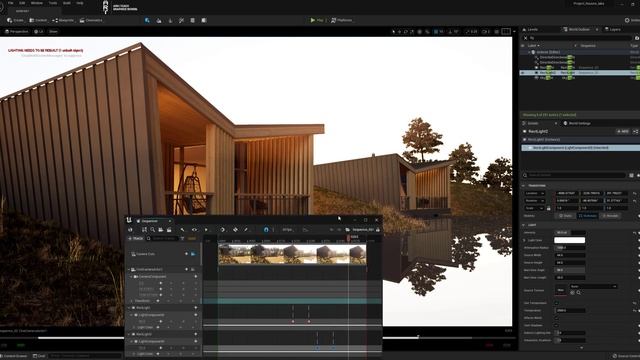The image size is (640, 360).
Task: Start Play in editor
Action: tap(316, 20)
